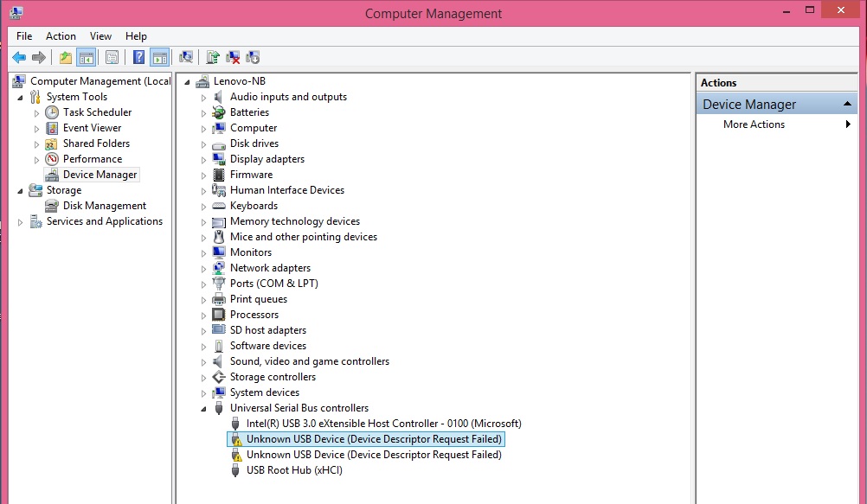Click Scan for hardware changes icon

(186, 57)
